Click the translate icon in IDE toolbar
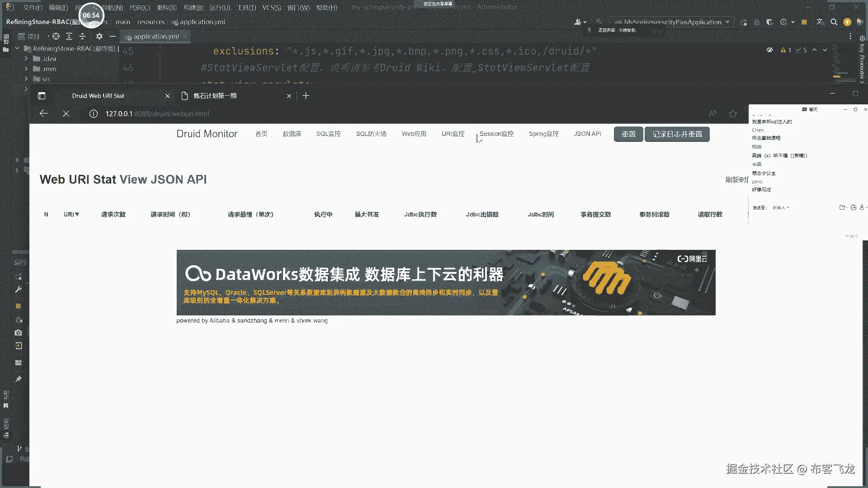 820,22
